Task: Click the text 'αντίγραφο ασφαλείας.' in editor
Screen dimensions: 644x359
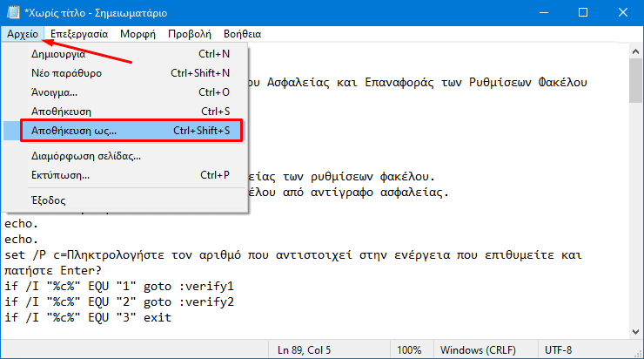Action: [x=379, y=193]
